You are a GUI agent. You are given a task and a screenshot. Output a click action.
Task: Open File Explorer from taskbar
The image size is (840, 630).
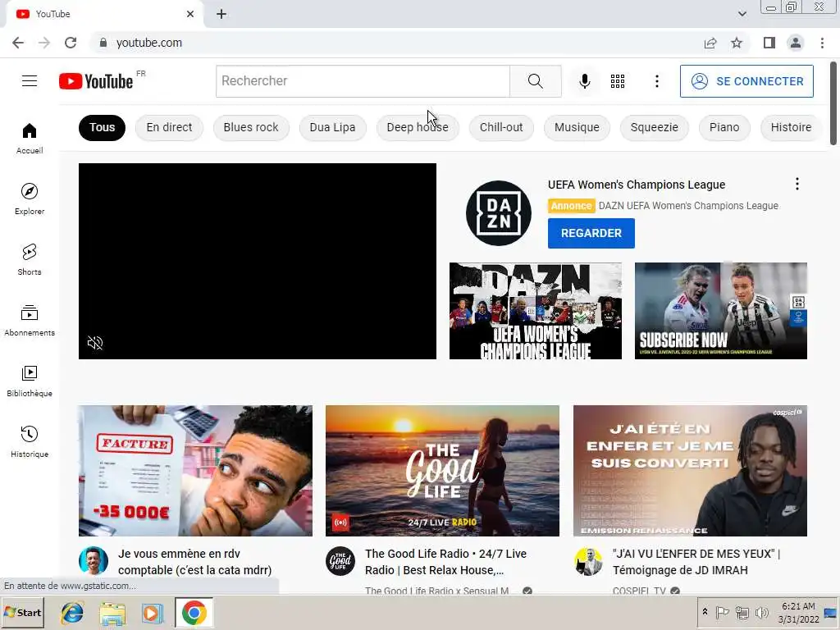(x=112, y=613)
